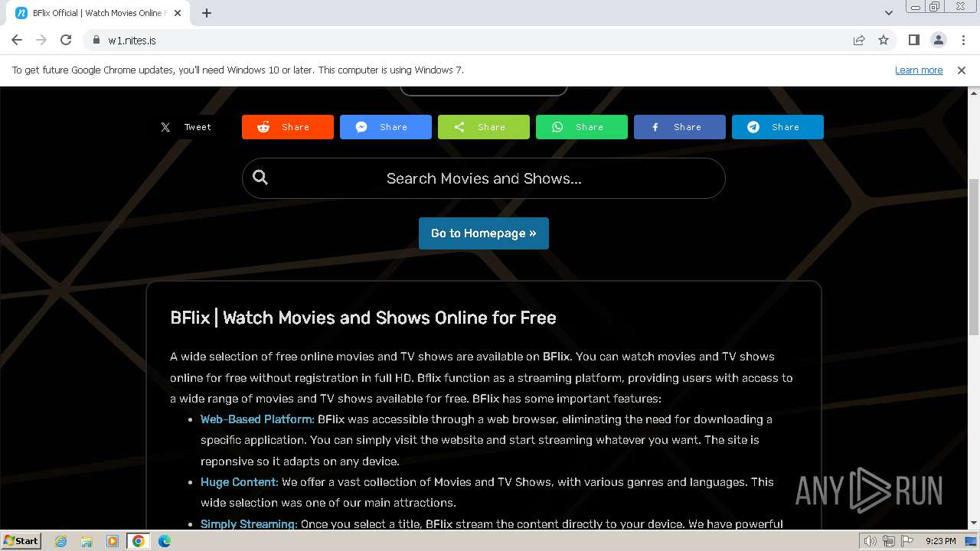980x551 pixels.
Task: Expand the tab search chevron
Action: point(889,13)
